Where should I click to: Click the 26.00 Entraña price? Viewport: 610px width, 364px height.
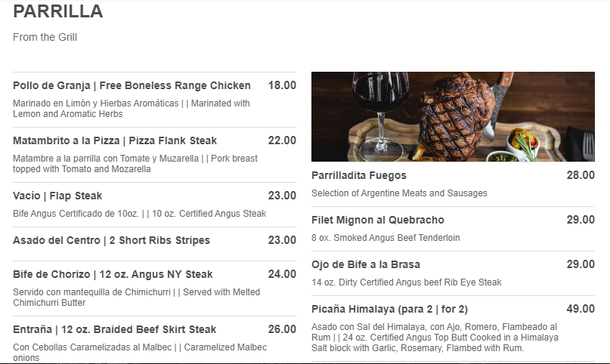coord(282,329)
